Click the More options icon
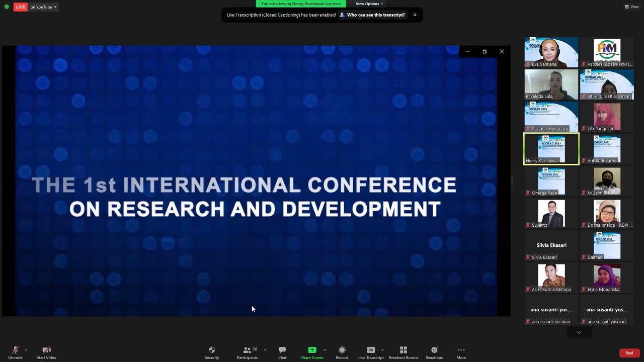644x362 pixels. (x=461, y=350)
